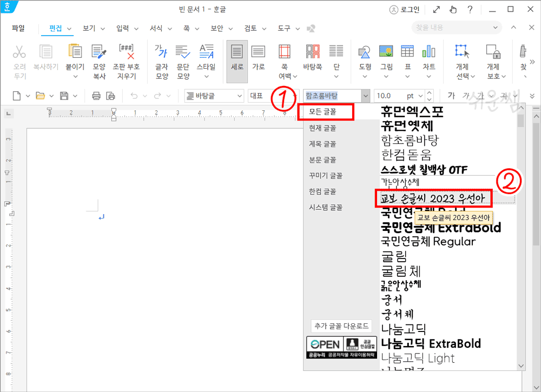The width and height of the screenshot is (541, 392).
Task: Click the 추가 글꼴 다운로드 button
Action: [341, 325]
